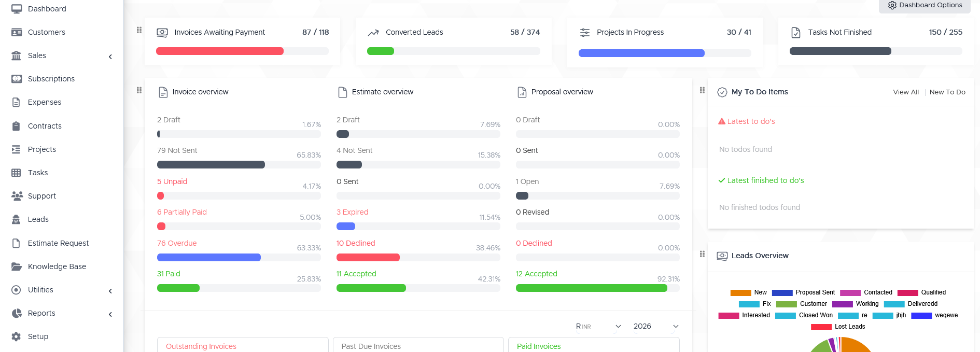Click the drag handle beside My To Do Items
This screenshot has width=980, height=352.
(x=702, y=90)
